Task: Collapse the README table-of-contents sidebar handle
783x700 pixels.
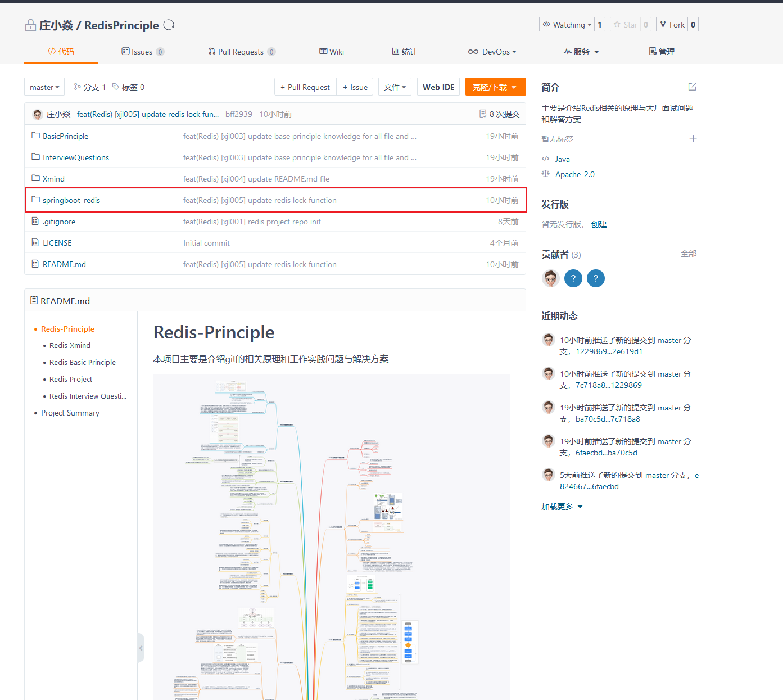Action: click(141, 648)
